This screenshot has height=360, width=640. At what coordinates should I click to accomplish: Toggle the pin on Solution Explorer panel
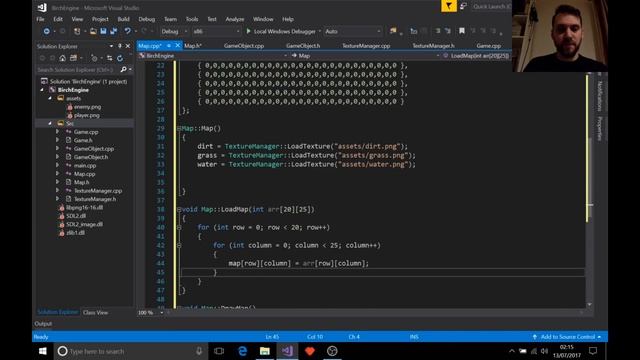pos(120,46)
